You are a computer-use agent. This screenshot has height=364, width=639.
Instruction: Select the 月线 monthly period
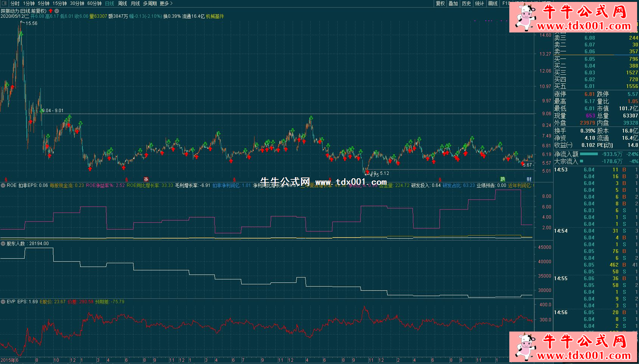pos(135,3)
